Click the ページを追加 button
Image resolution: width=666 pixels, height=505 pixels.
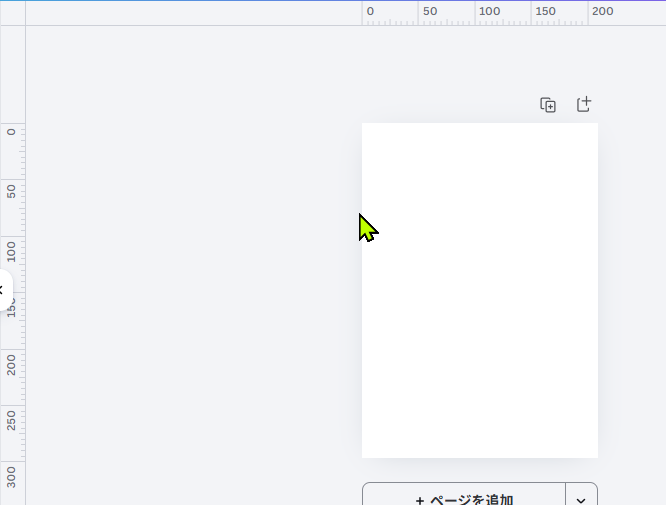[464, 495]
